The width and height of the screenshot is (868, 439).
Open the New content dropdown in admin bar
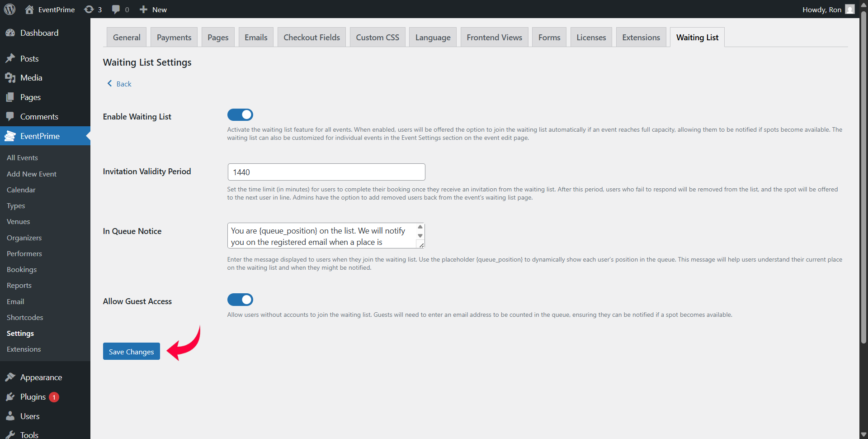(153, 10)
